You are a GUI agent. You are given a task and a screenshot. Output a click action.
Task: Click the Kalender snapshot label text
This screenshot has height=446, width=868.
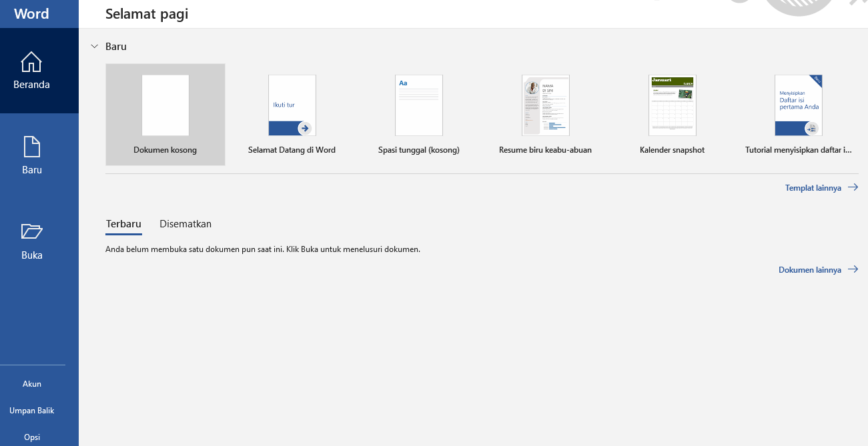tap(673, 150)
